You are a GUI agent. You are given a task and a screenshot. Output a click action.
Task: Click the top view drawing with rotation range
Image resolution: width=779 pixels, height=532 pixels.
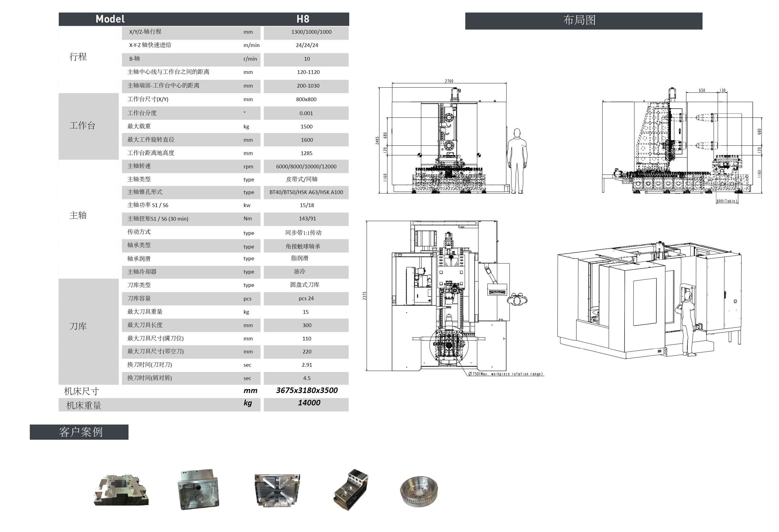[454, 298]
